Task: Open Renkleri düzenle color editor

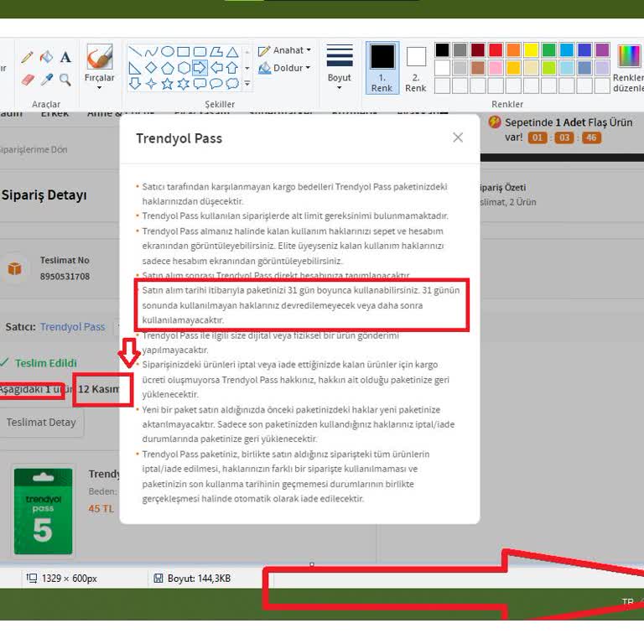Action: [629, 68]
